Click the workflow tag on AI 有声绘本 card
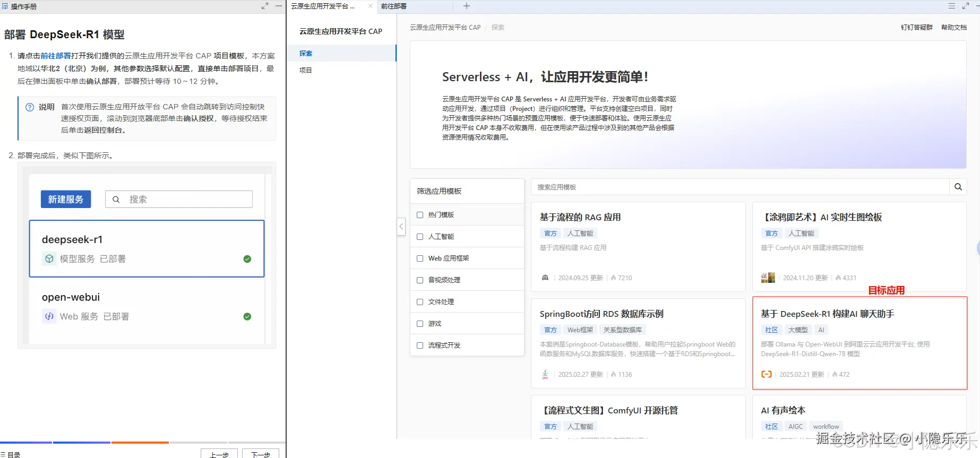980x458 pixels. tap(826, 427)
